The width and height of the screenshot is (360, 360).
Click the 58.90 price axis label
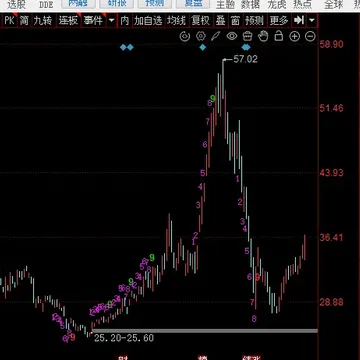click(332, 44)
